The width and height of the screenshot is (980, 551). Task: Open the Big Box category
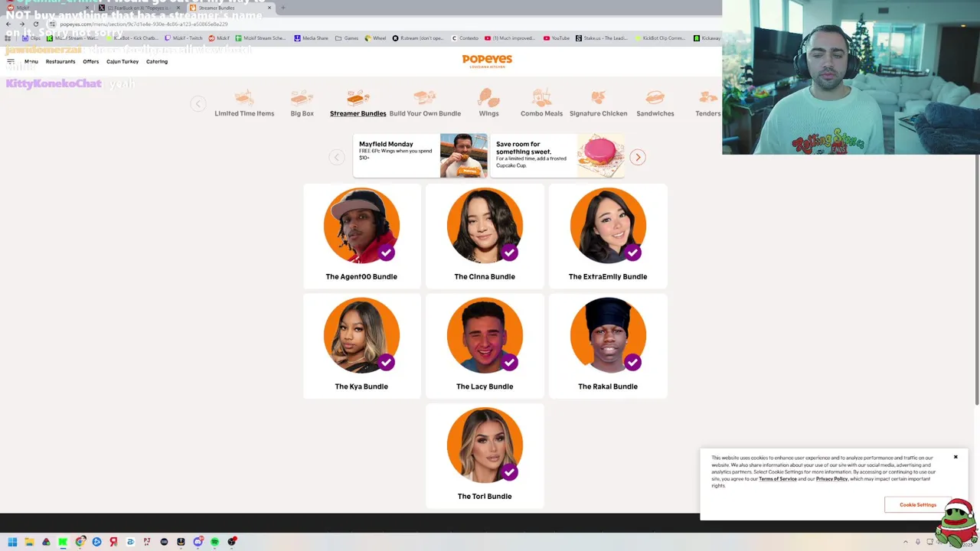302,103
